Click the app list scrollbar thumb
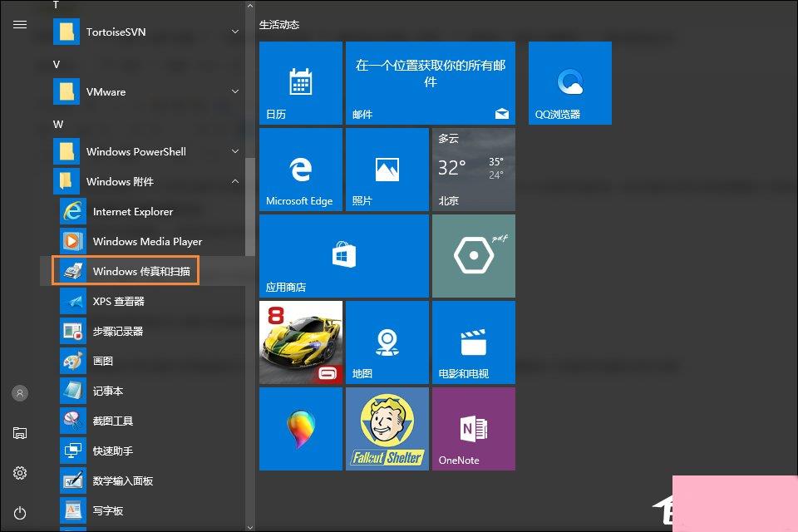This screenshot has height=532, width=798. (250, 207)
